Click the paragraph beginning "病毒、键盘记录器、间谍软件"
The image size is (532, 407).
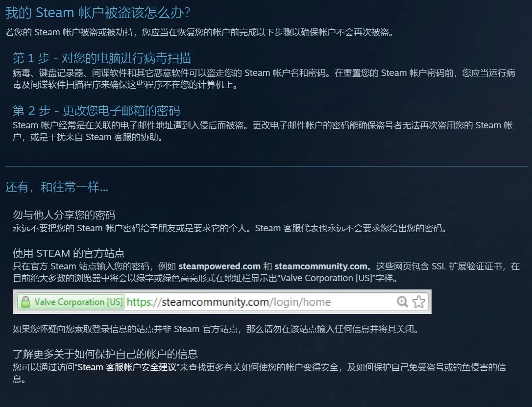[264, 79]
